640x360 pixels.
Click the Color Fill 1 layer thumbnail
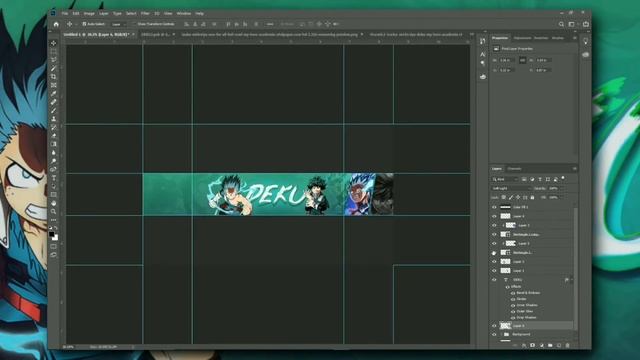click(505, 207)
